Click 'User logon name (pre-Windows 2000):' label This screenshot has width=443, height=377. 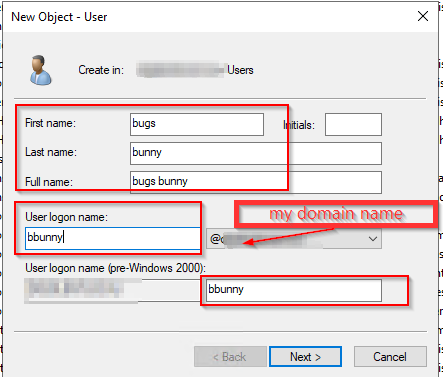(116, 268)
